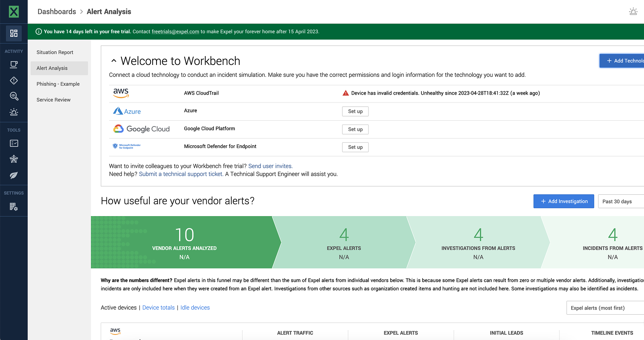This screenshot has width=644, height=340.
Task: Select Active devices view
Action: coord(119,308)
